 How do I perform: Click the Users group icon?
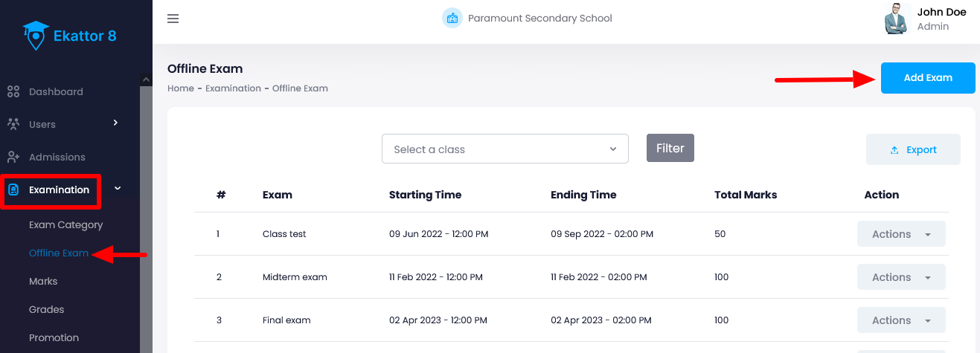pyautogui.click(x=13, y=124)
